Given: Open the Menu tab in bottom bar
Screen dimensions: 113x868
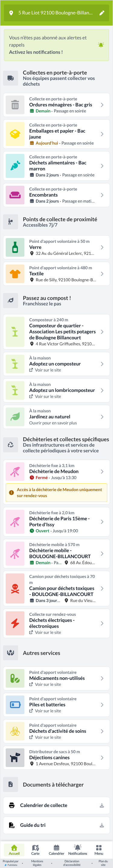Looking at the screenshot, I should [99, 850].
